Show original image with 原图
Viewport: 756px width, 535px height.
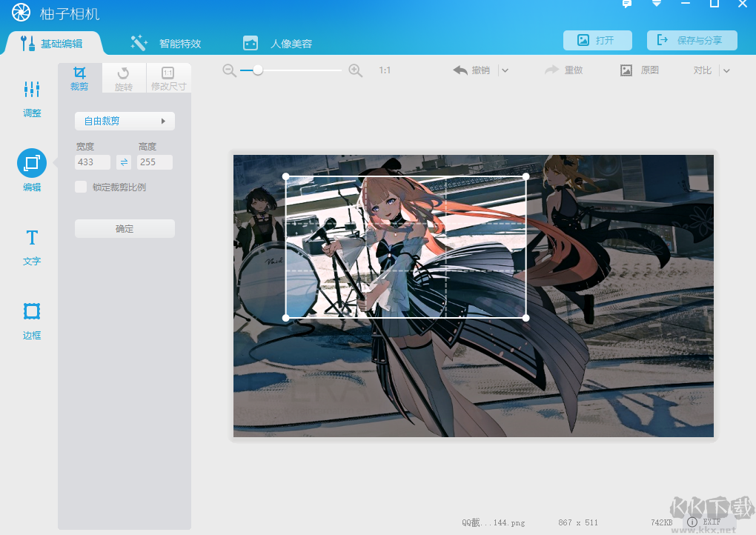tap(639, 70)
